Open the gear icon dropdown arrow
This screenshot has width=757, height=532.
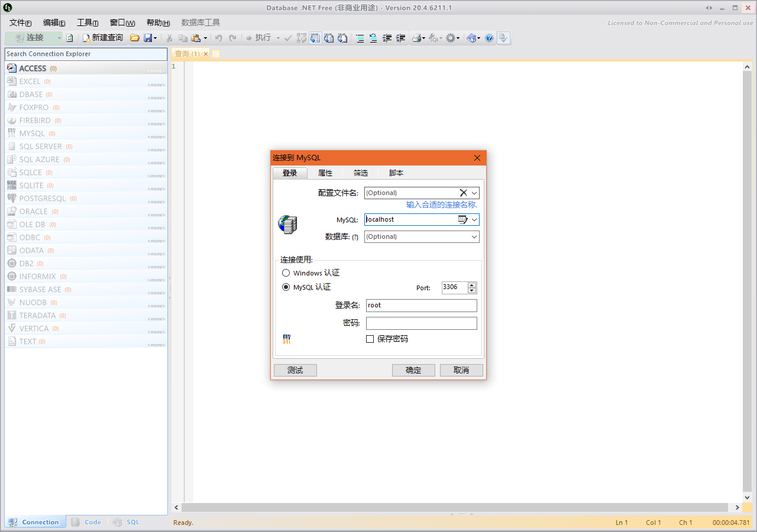click(x=458, y=38)
